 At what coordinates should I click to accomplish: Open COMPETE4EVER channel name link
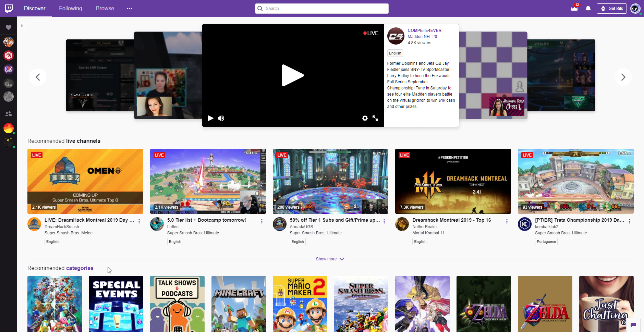tap(424, 30)
